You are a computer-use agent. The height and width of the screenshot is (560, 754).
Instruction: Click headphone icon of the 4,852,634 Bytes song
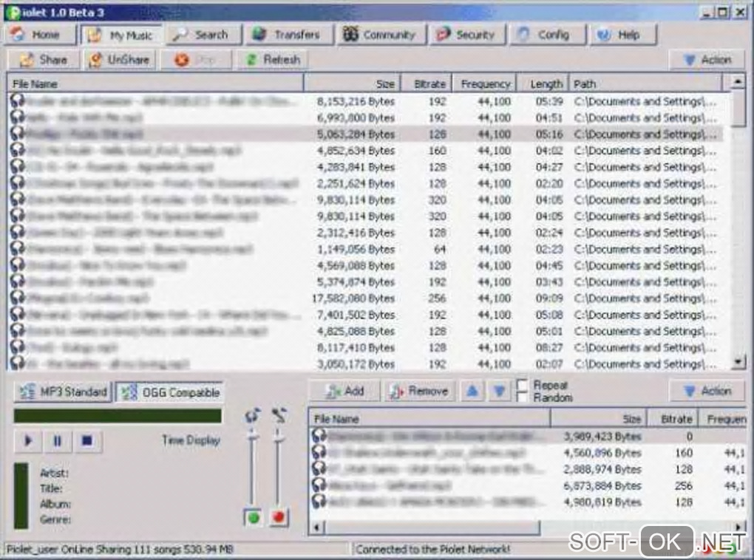[17, 149]
